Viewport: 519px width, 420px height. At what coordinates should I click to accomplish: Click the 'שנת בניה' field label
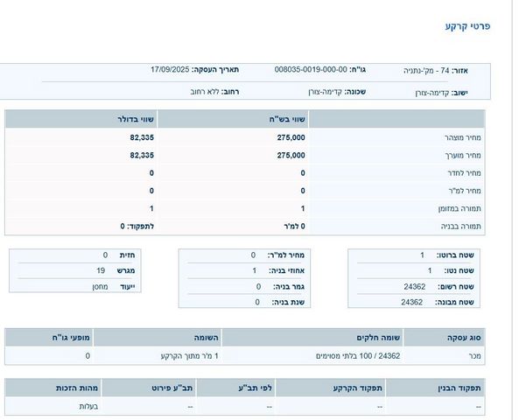pyautogui.click(x=288, y=302)
